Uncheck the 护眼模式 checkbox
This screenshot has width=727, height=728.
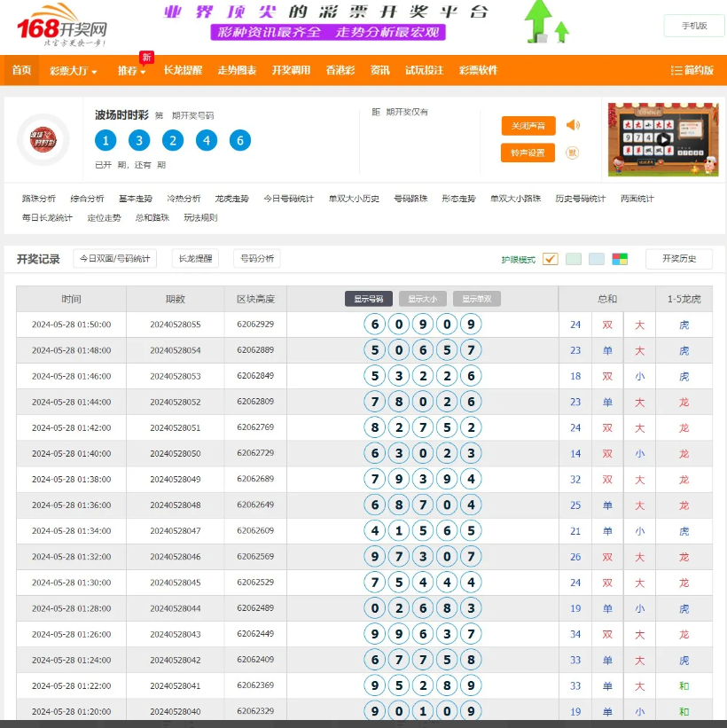point(550,258)
